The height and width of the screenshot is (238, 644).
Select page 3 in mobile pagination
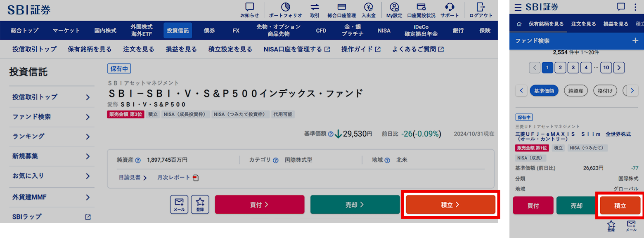(x=573, y=68)
